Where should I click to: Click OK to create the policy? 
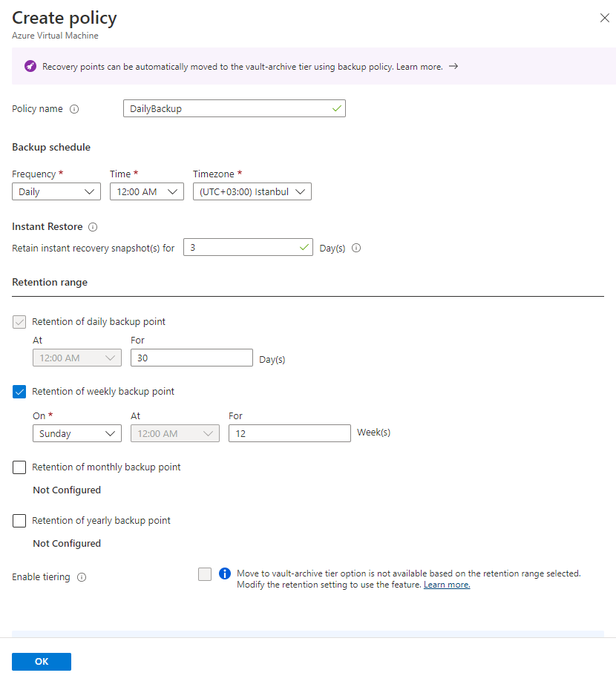tap(42, 662)
